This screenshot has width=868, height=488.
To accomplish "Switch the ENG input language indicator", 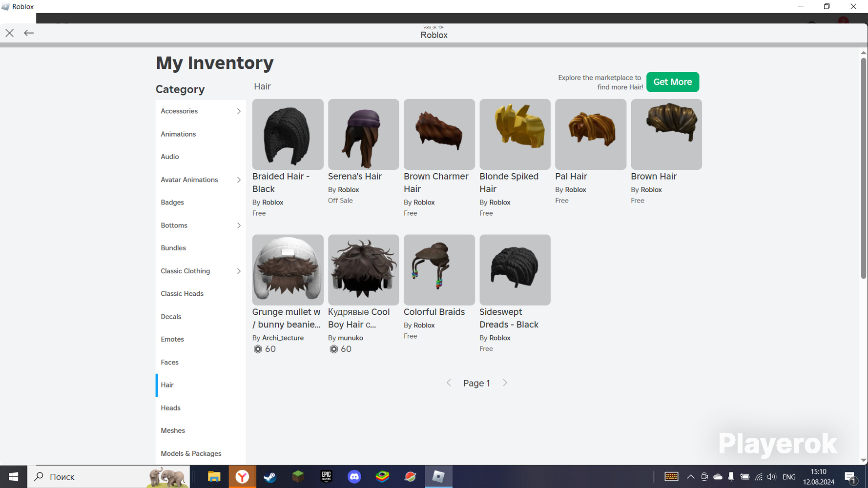I will point(789,477).
